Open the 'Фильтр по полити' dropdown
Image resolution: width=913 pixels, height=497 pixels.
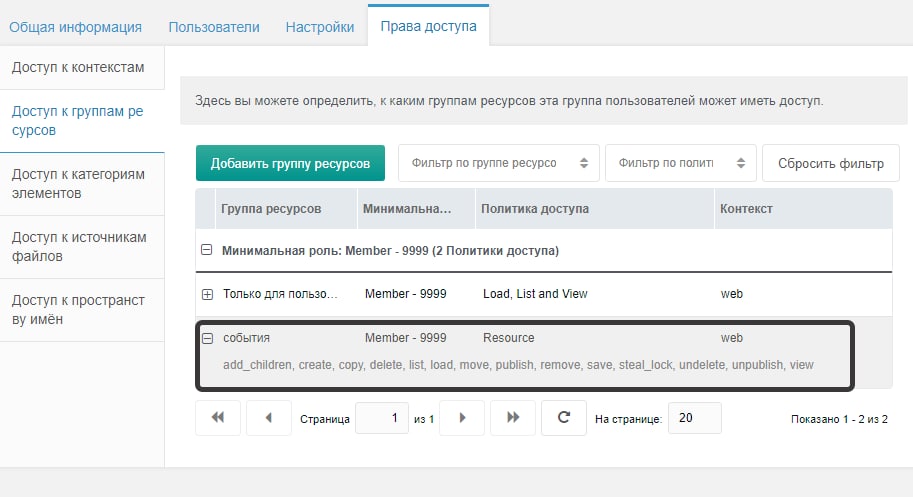click(681, 163)
